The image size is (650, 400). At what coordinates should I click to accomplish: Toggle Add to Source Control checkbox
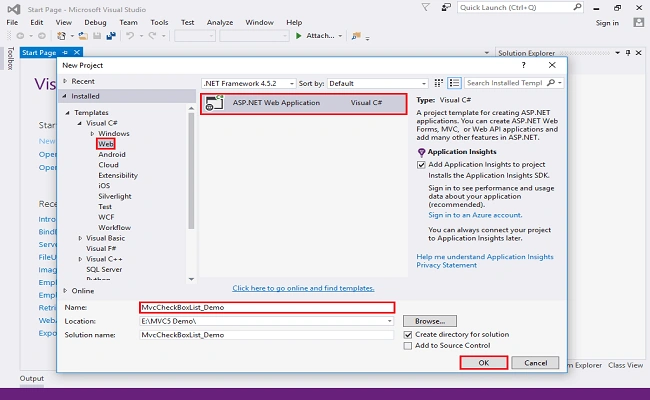[408, 346]
